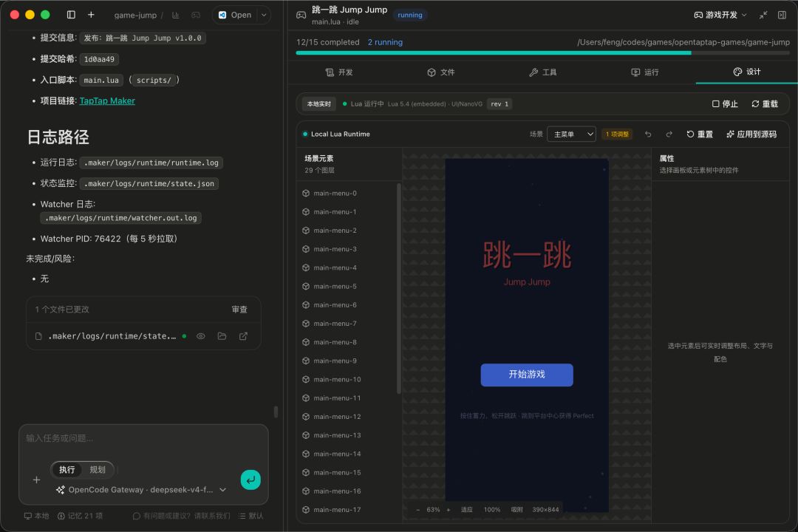Image resolution: width=798 pixels, height=532 pixels.
Task: Click the cube icon of main-menu-6
Action: [306, 305]
